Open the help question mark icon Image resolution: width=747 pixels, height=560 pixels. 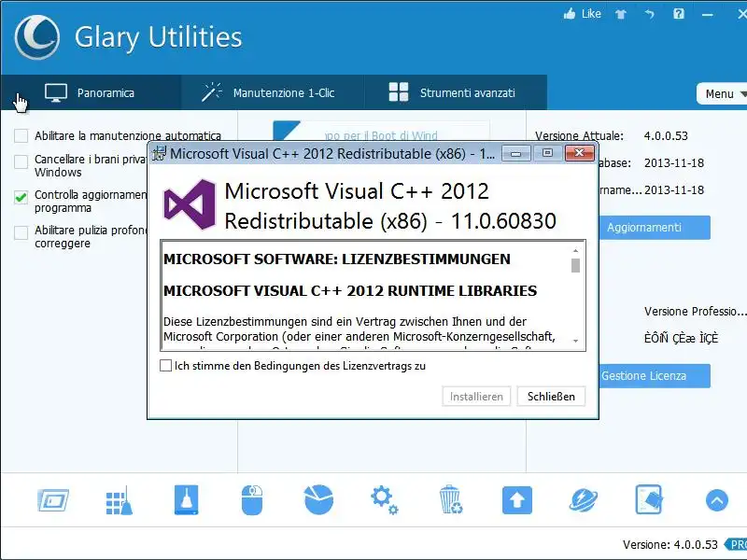[679, 14]
